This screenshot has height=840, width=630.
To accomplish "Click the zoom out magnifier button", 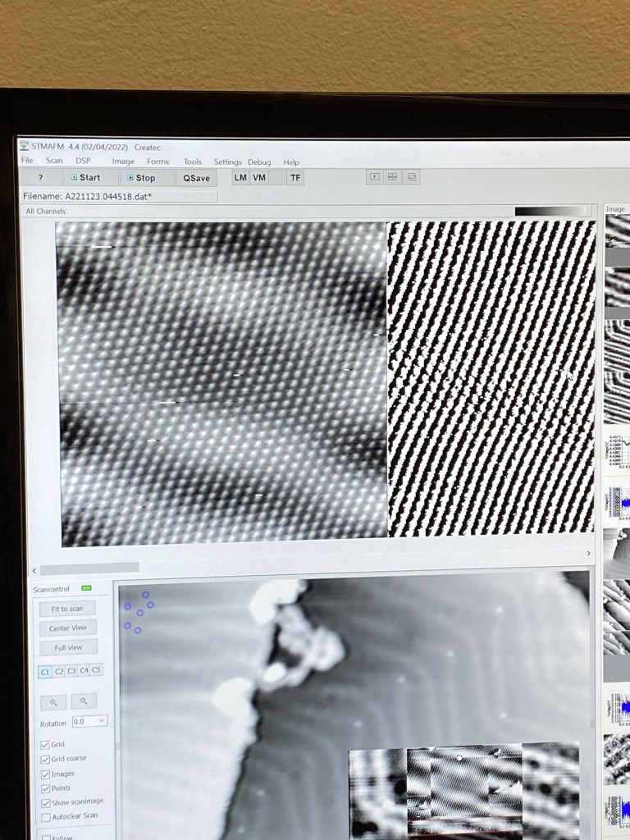I will point(83,701).
